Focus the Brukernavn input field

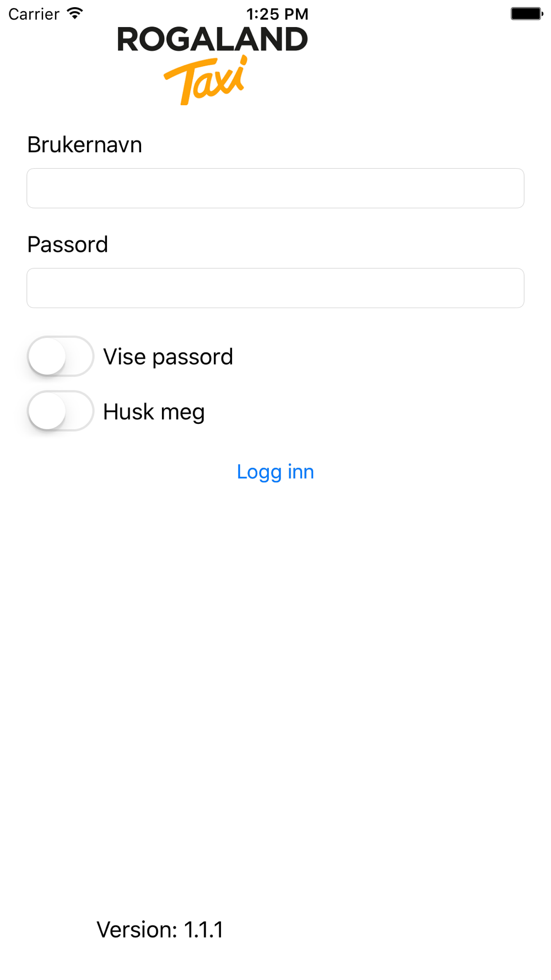pos(275,188)
